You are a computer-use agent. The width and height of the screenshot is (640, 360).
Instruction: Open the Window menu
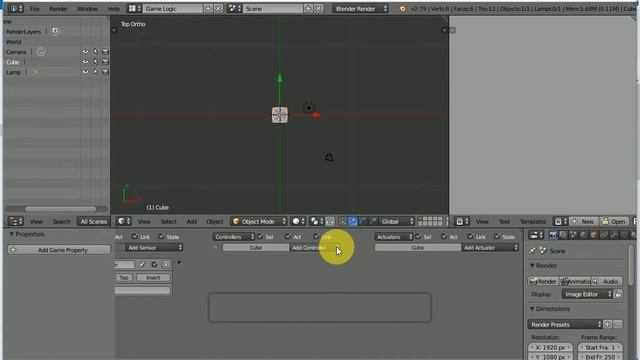[x=87, y=9]
